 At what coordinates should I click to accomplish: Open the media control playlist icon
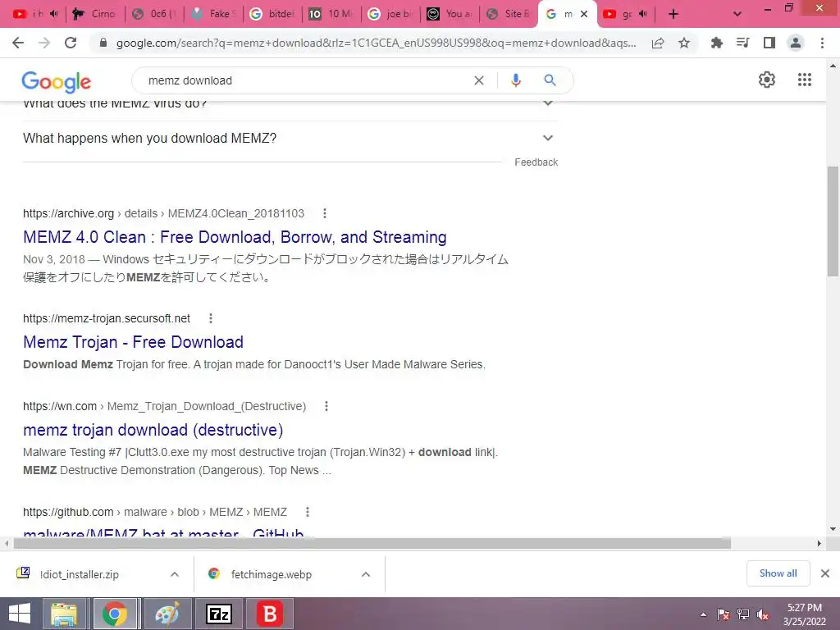pos(742,43)
